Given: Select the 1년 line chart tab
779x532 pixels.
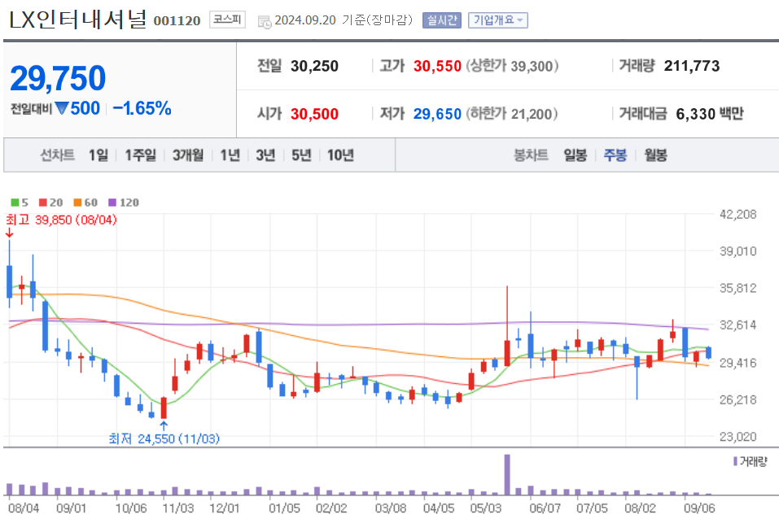Looking at the screenshot, I should coord(230,155).
